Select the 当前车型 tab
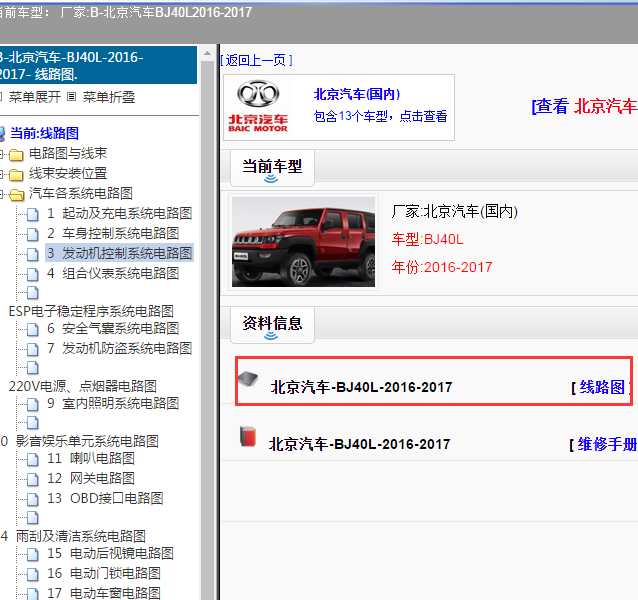 coord(272,168)
